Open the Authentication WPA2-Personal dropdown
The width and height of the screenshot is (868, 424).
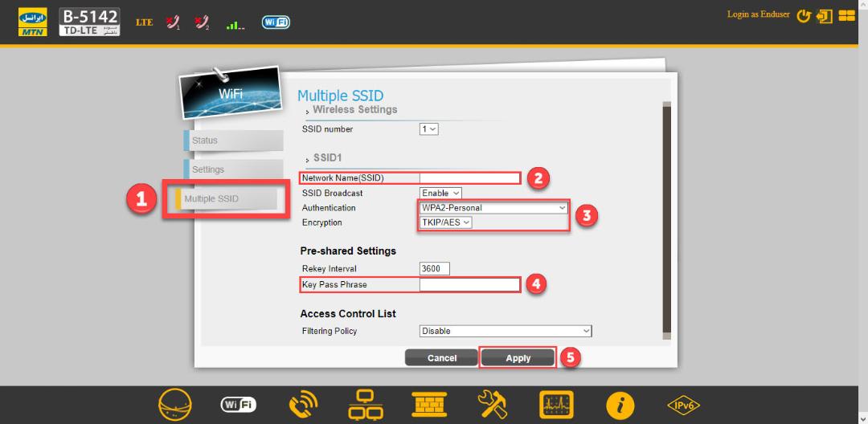tap(493, 208)
